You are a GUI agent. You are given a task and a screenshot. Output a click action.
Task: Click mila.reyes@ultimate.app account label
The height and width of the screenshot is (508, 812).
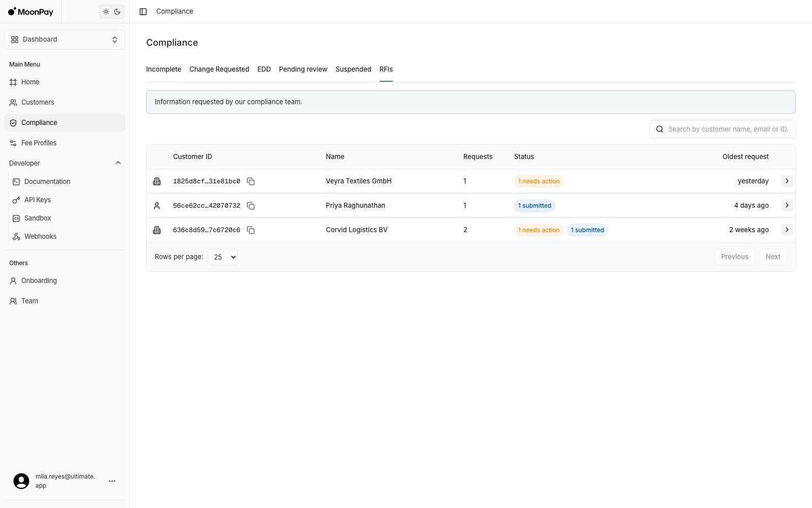[65, 481]
